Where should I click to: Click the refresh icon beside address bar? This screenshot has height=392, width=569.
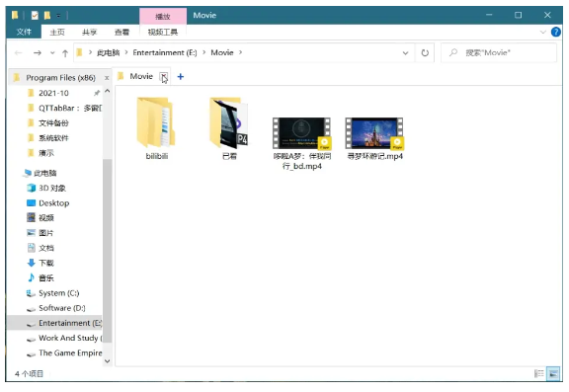click(x=425, y=53)
